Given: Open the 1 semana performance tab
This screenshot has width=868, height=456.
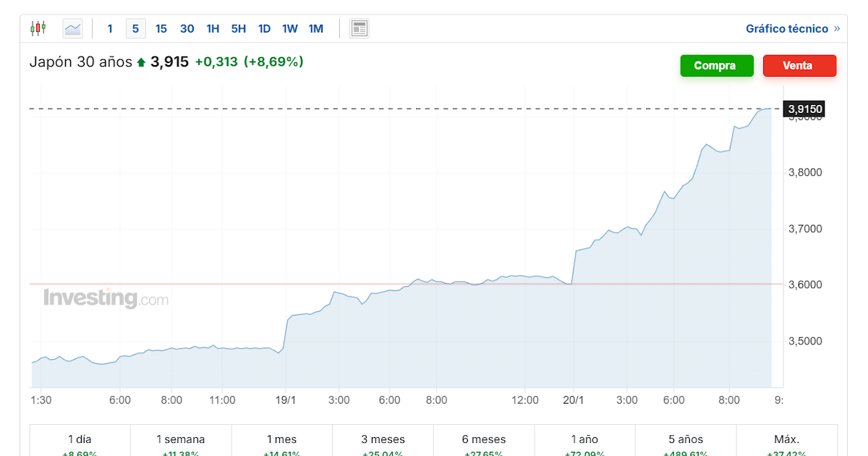Looking at the screenshot, I should coord(181,439).
